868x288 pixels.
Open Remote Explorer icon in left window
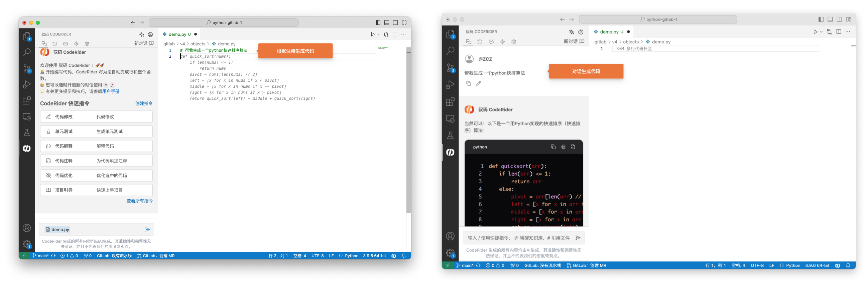pos(27,117)
